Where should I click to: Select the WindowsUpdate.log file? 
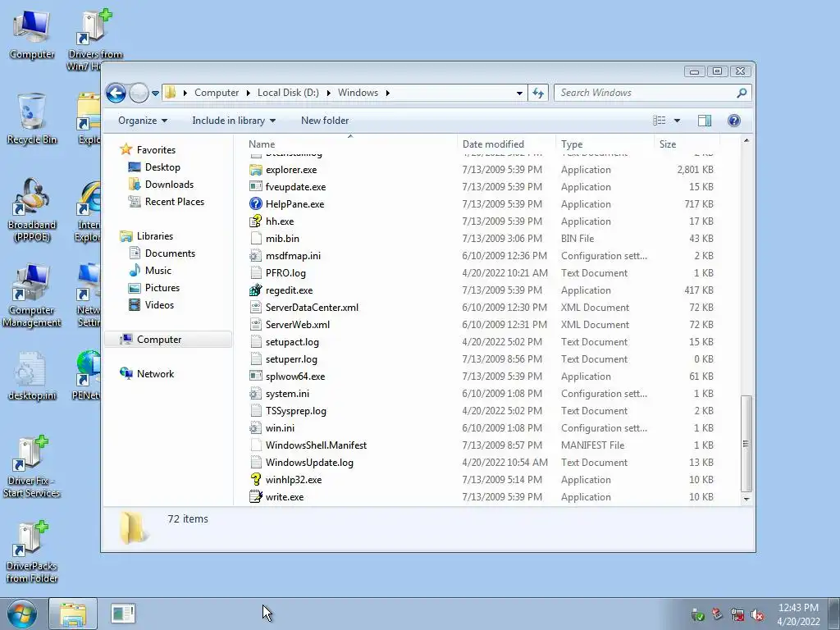click(x=309, y=463)
